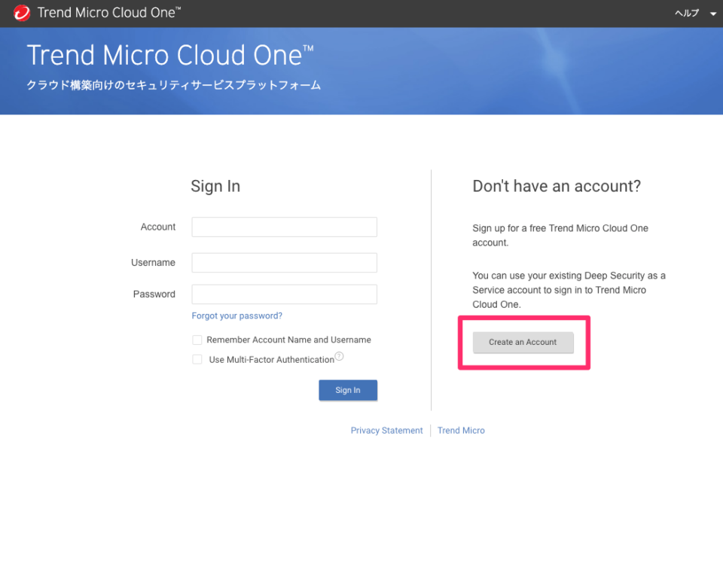Open the ヘルプ menu
The image size is (723, 588).
click(686, 13)
